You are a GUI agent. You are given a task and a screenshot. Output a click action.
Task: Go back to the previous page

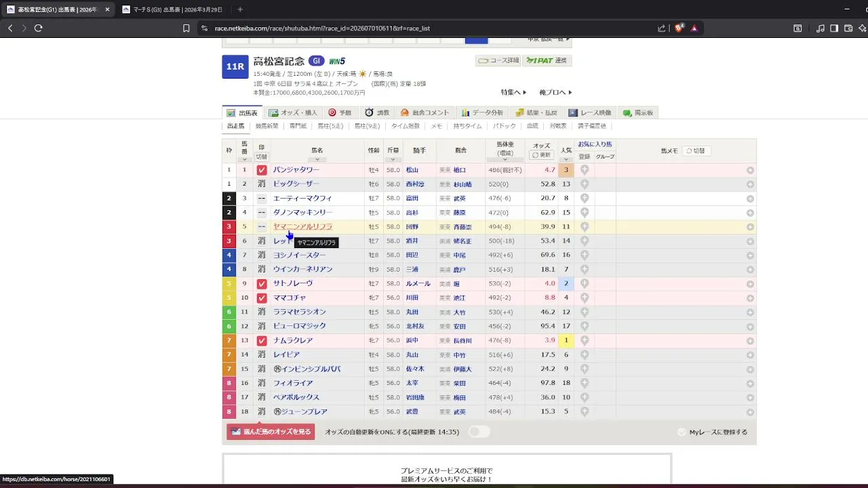(x=10, y=28)
